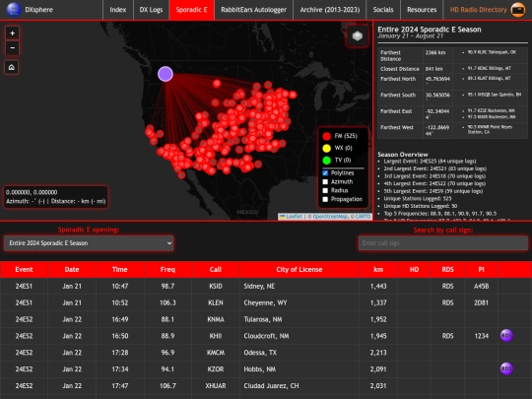Zoom in on the map

click(12, 33)
